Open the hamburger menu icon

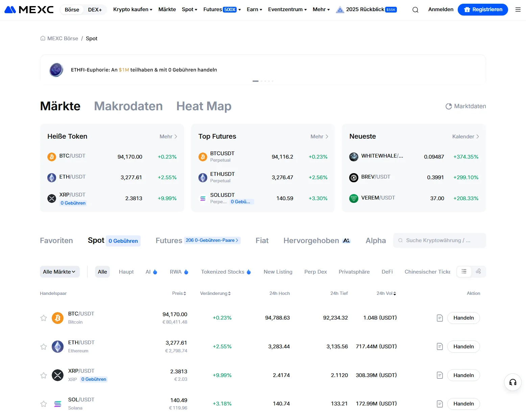tap(518, 9)
